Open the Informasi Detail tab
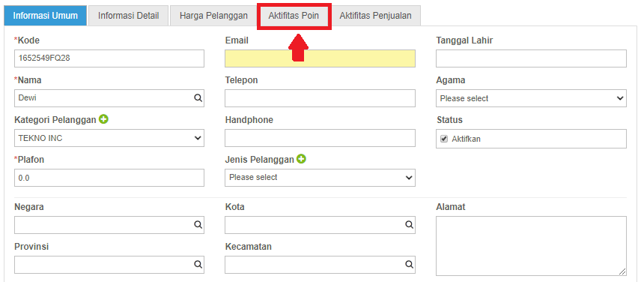Image resolution: width=644 pixels, height=282 pixels. click(x=129, y=16)
